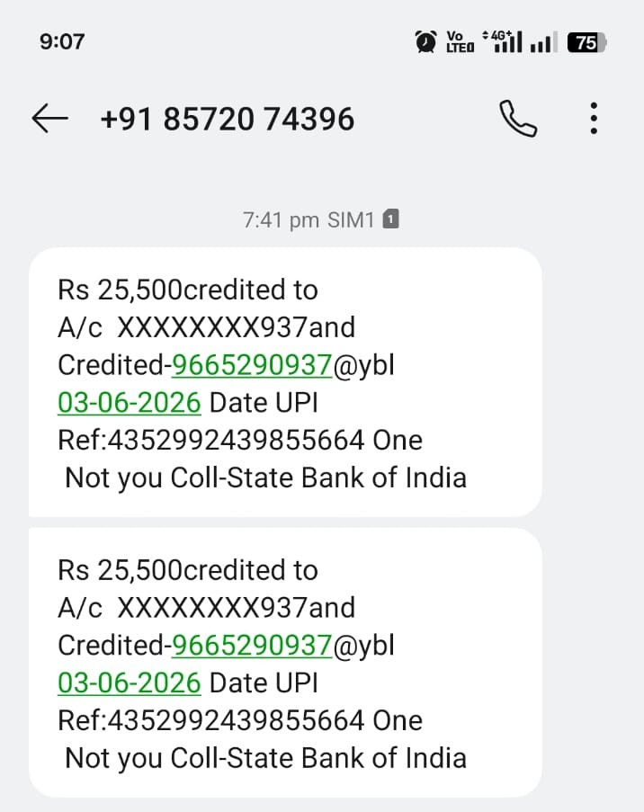The image size is (644, 812).
Task: Tap the SIM1 badge icon
Action: tap(390, 219)
